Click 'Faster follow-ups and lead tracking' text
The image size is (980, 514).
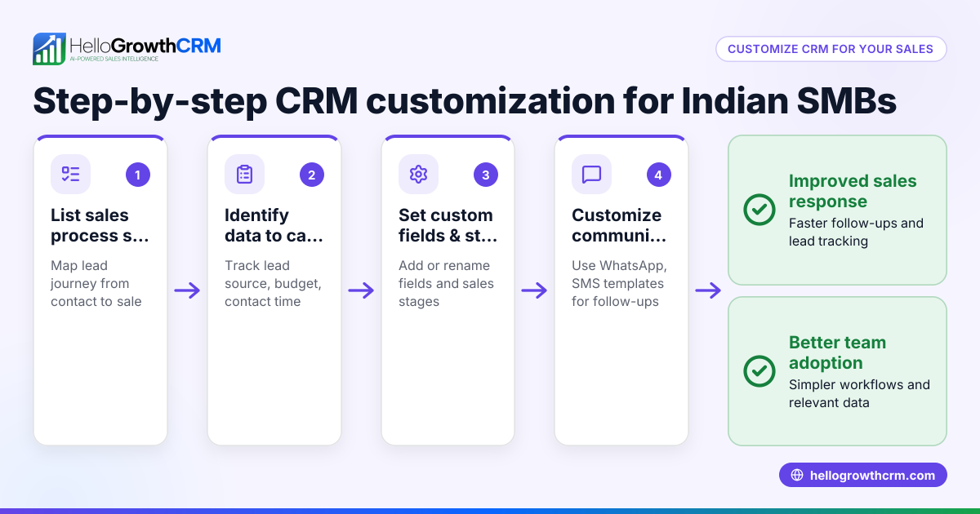[x=856, y=232]
